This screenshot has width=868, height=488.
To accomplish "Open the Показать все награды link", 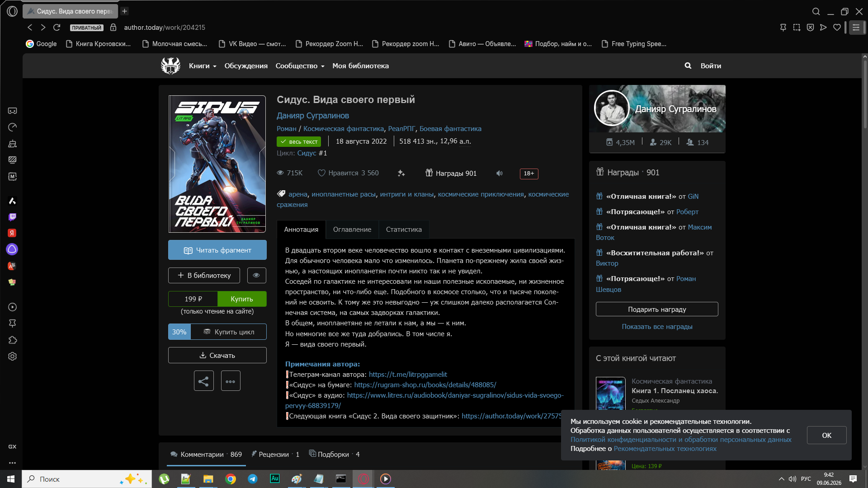I will pyautogui.click(x=657, y=326).
